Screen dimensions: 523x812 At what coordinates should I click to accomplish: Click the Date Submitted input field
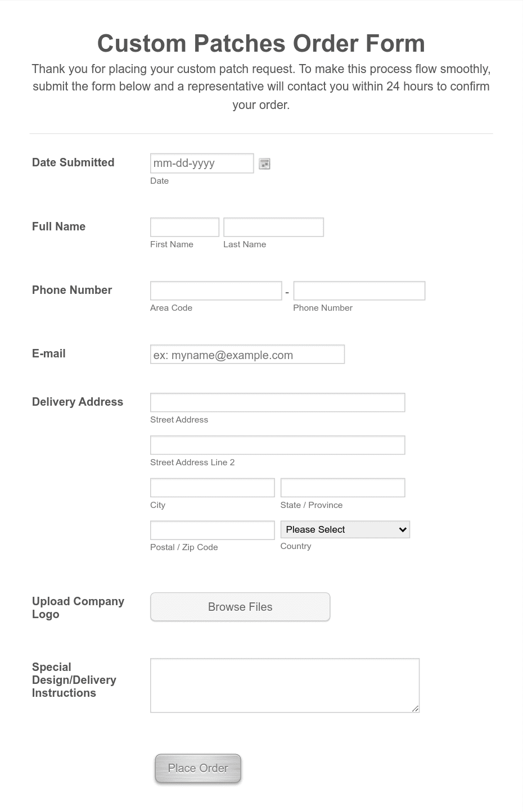[201, 163]
